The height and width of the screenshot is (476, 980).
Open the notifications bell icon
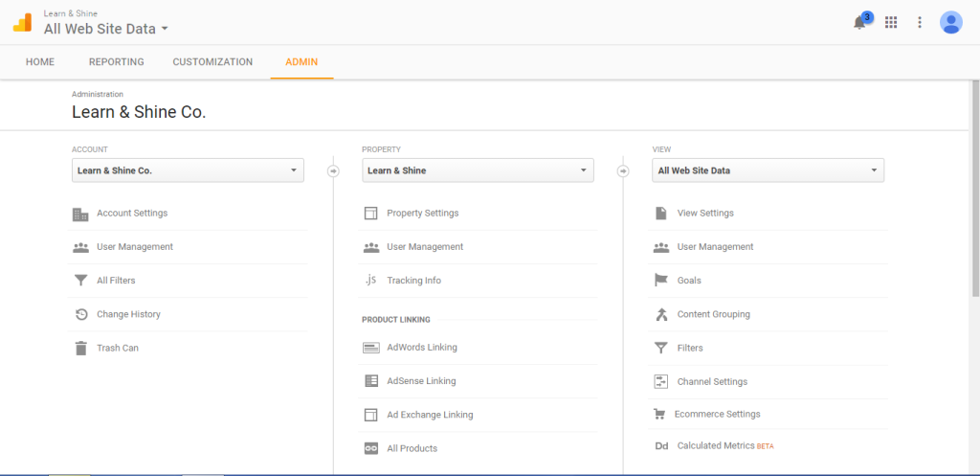click(860, 22)
